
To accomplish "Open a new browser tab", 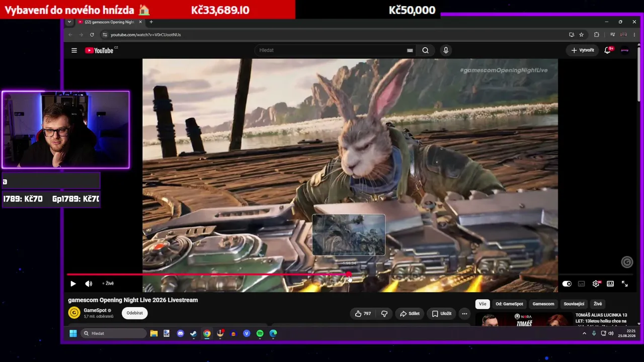I will [151, 22].
